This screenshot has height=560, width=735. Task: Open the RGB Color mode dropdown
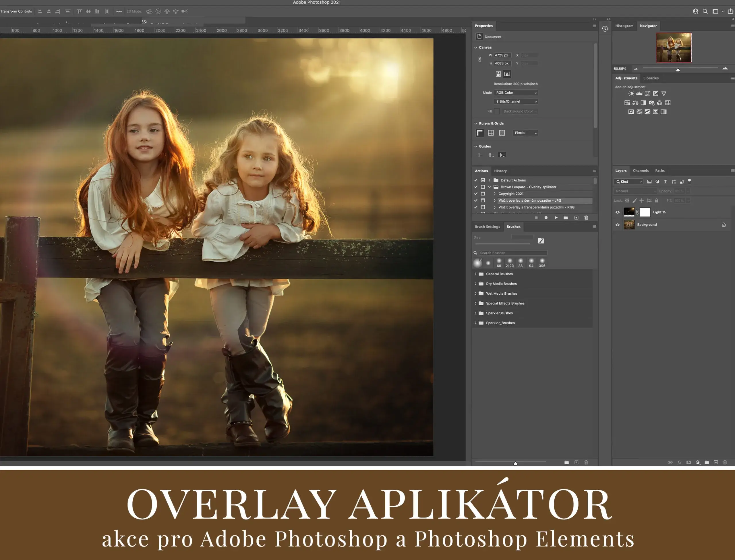[516, 93]
